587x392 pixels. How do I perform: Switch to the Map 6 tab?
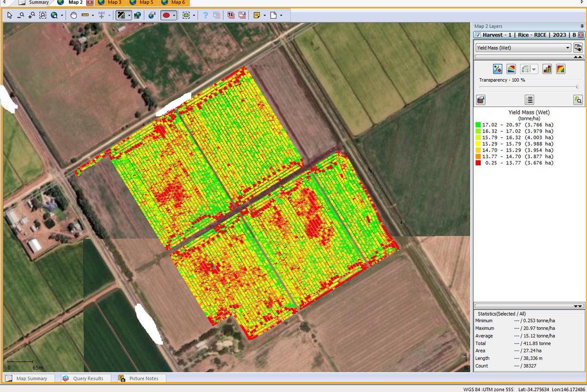(x=178, y=2)
